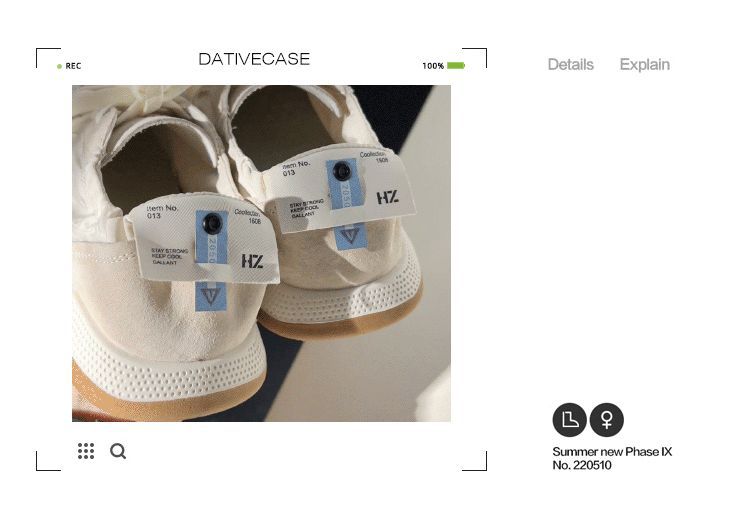
Task: Click the Summer new Phase IX caption
Action: pyautogui.click(x=612, y=451)
